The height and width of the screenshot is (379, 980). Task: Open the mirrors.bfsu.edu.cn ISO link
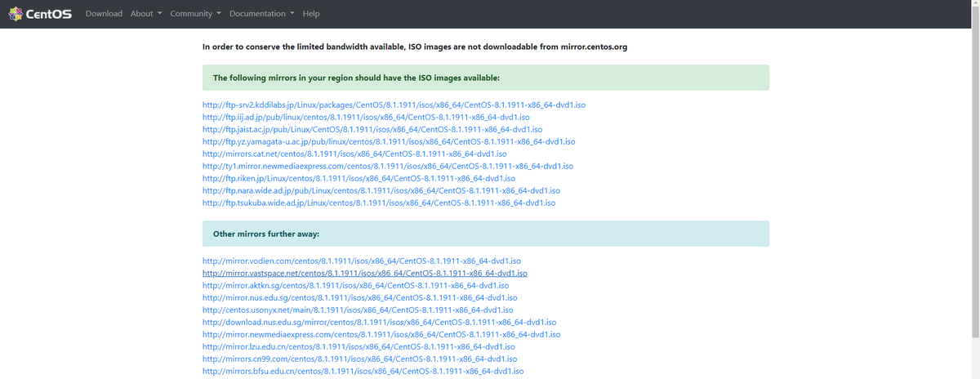coord(363,372)
